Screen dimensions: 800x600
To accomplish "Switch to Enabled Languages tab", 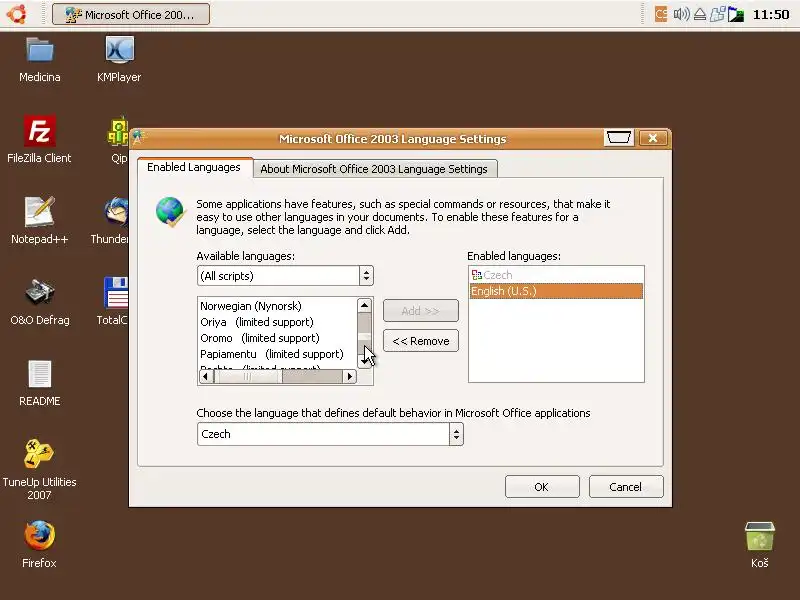I will coord(194,167).
